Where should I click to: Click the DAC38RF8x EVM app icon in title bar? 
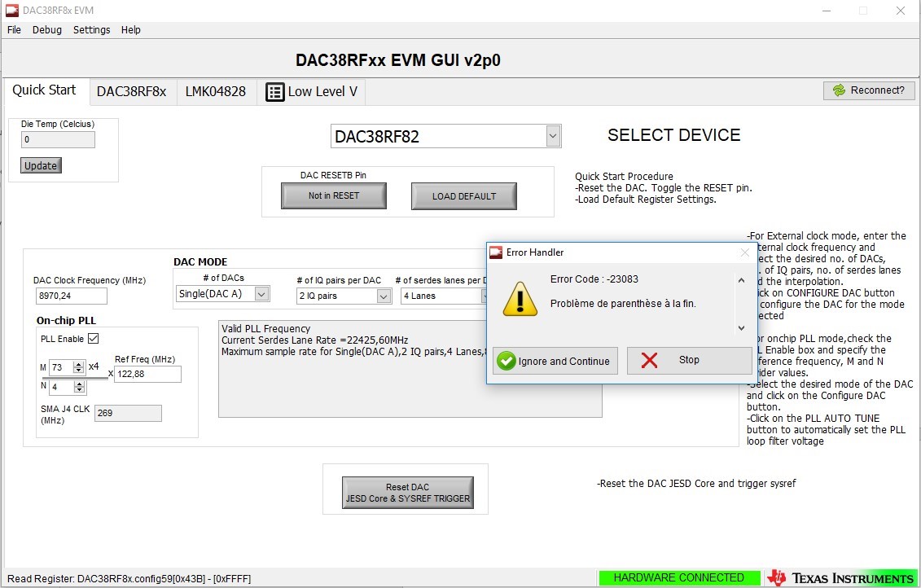(x=11, y=11)
